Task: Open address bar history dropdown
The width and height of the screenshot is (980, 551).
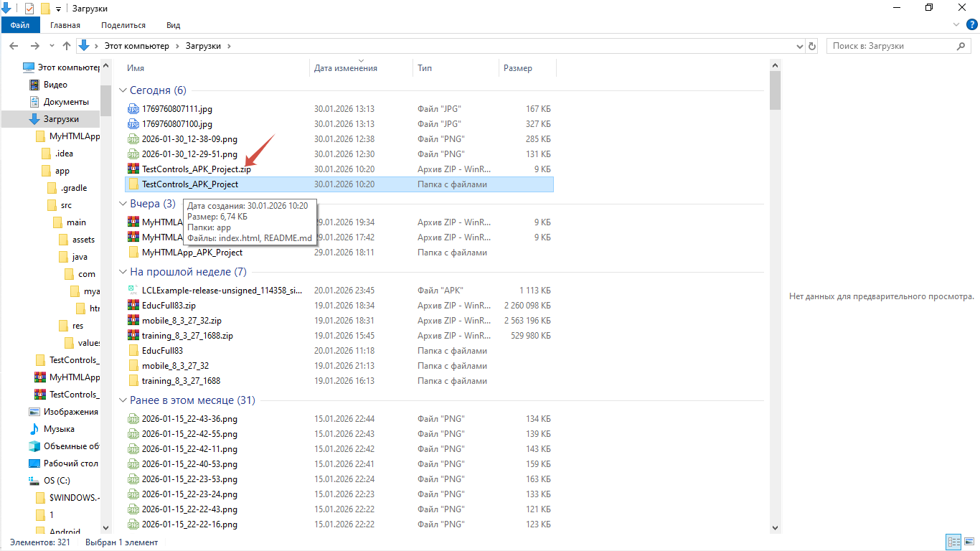Action: pos(800,46)
